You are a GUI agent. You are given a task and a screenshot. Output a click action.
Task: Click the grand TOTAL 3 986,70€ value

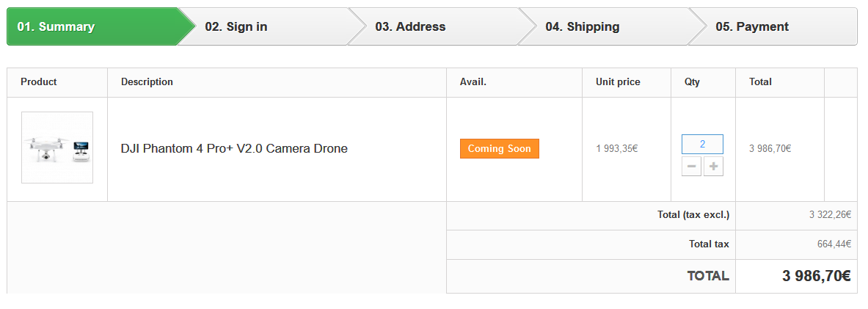(817, 276)
